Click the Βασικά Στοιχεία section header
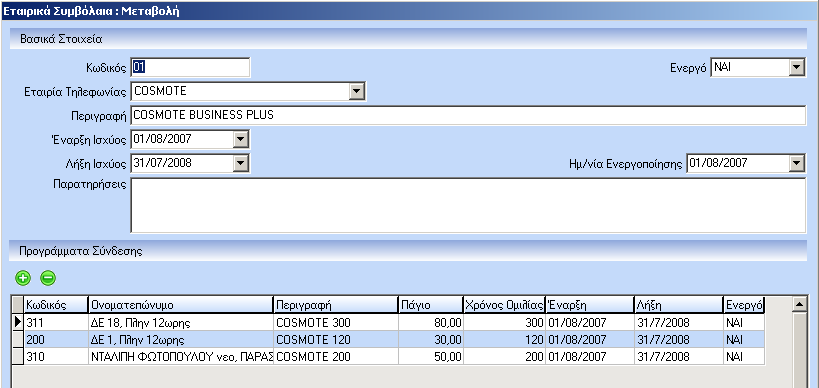This screenshot has height=388, width=819. (x=408, y=39)
